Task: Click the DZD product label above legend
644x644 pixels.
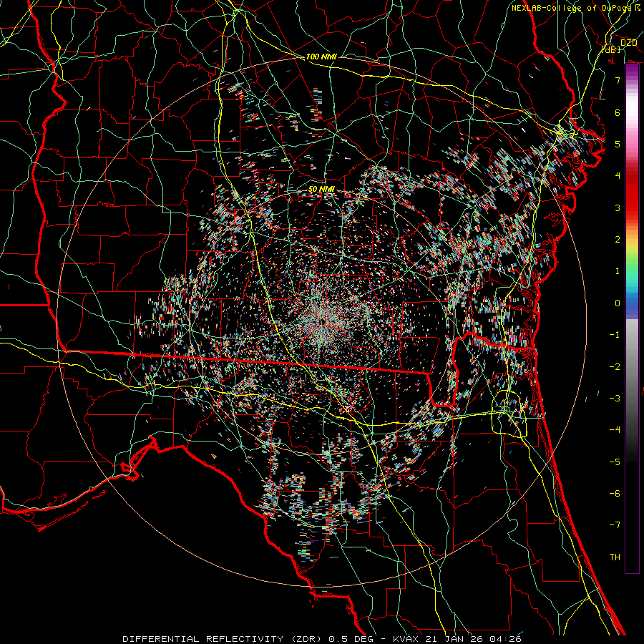Action: tap(628, 43)
